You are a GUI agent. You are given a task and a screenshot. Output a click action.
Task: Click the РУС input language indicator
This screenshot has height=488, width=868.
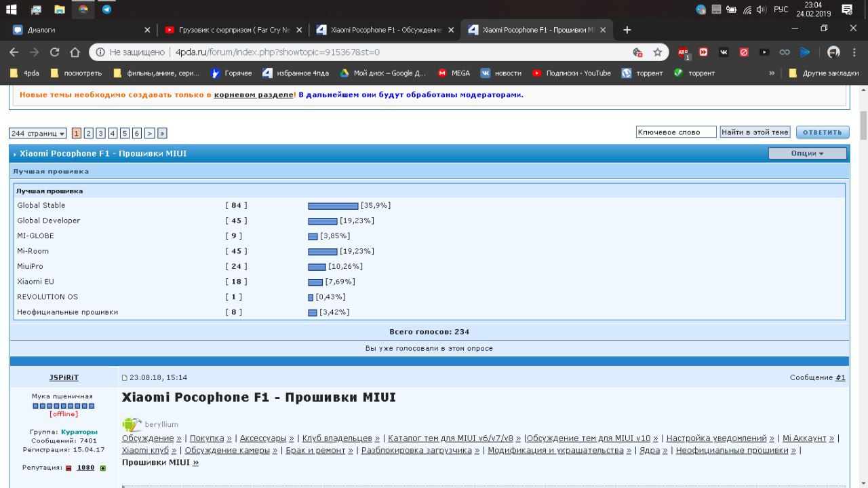(781, 10)
